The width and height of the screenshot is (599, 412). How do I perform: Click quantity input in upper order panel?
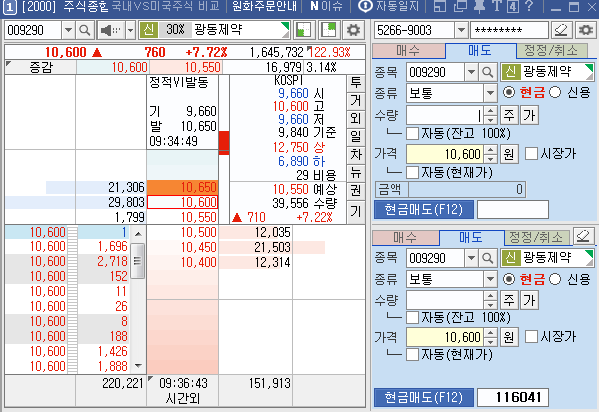(x=445, y=115)
